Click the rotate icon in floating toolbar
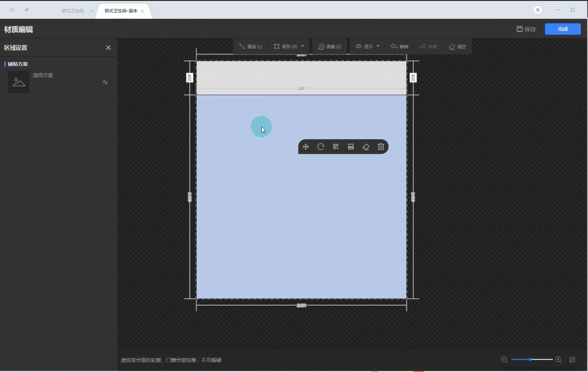Screen dimensions: 588x372 321,147
